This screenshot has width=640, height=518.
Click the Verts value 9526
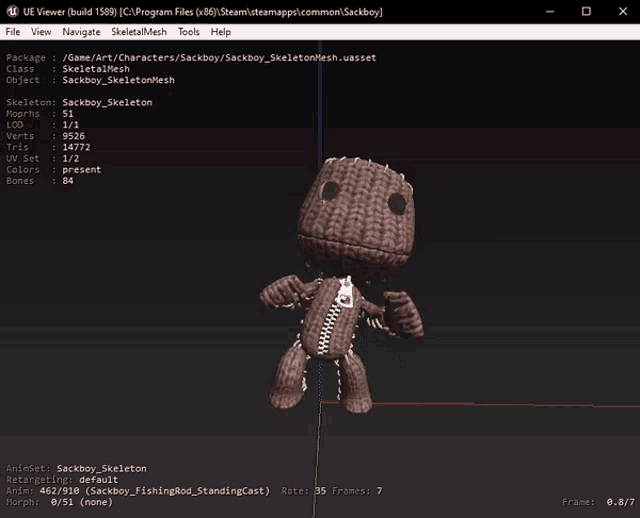coord(73,136)
